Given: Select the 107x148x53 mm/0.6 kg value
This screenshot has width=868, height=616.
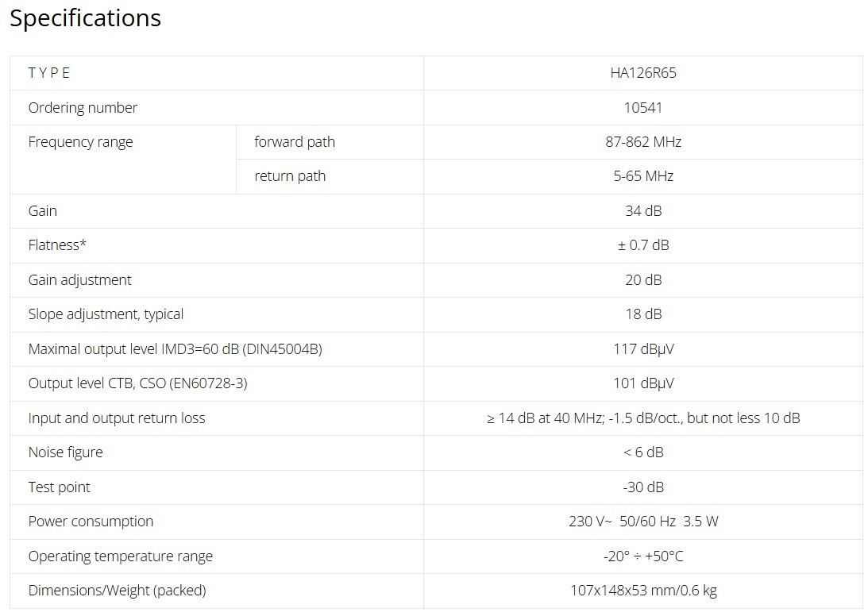Looking at the screenshot, I should click(642, 591).
